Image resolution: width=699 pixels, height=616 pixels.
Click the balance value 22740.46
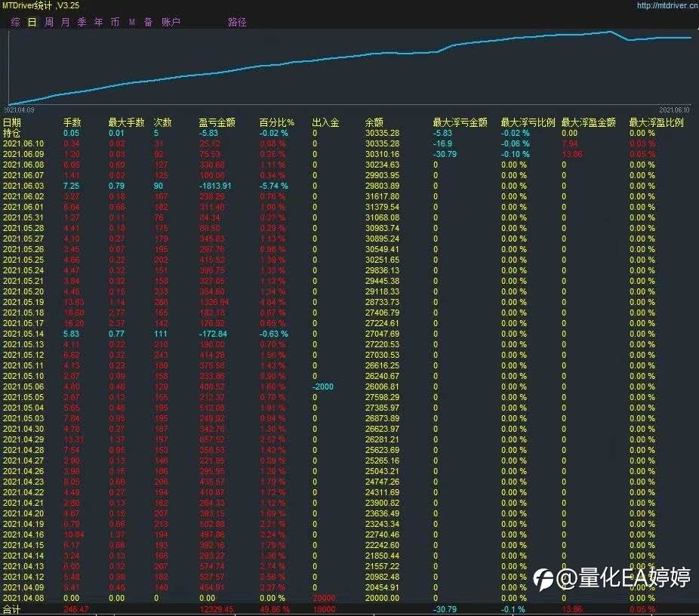382,535
